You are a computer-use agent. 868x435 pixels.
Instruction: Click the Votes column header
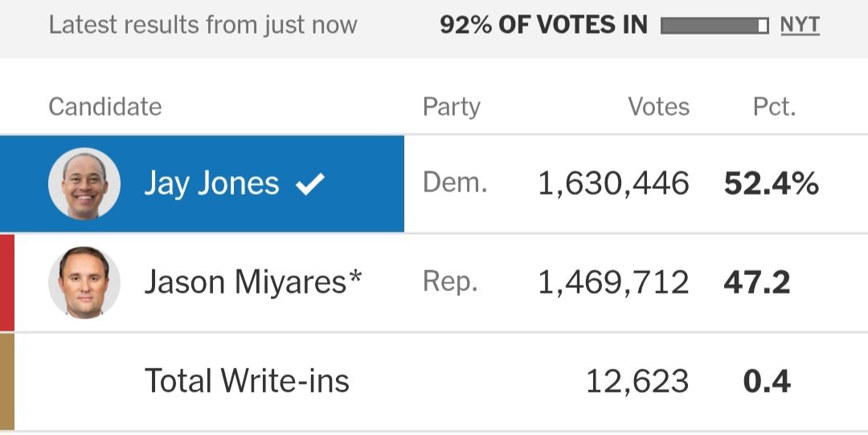click(659, 106)
